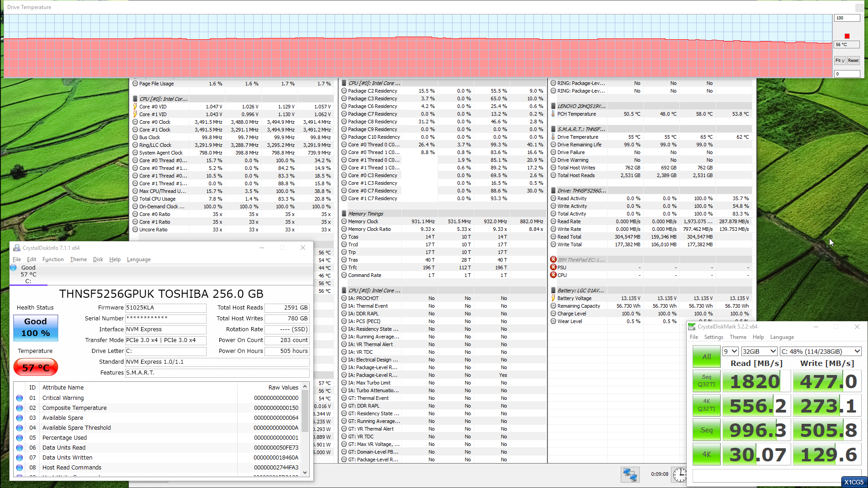This screenshot has height=488, width=868.
Task: Click the blue status dot for Critical Warning
Action: tap(19, 398)
